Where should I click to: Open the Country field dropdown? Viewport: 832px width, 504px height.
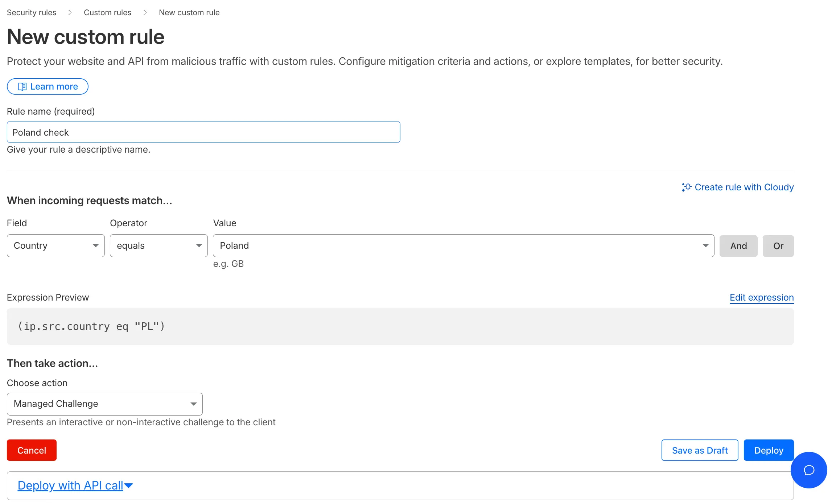55,245
